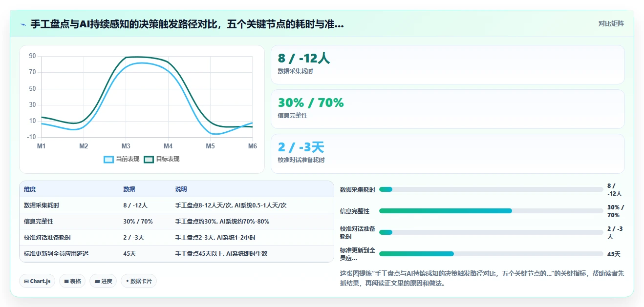Click the 手工盘点2-3天 description cell
644x307 pixels.
(x=215, y=238)
